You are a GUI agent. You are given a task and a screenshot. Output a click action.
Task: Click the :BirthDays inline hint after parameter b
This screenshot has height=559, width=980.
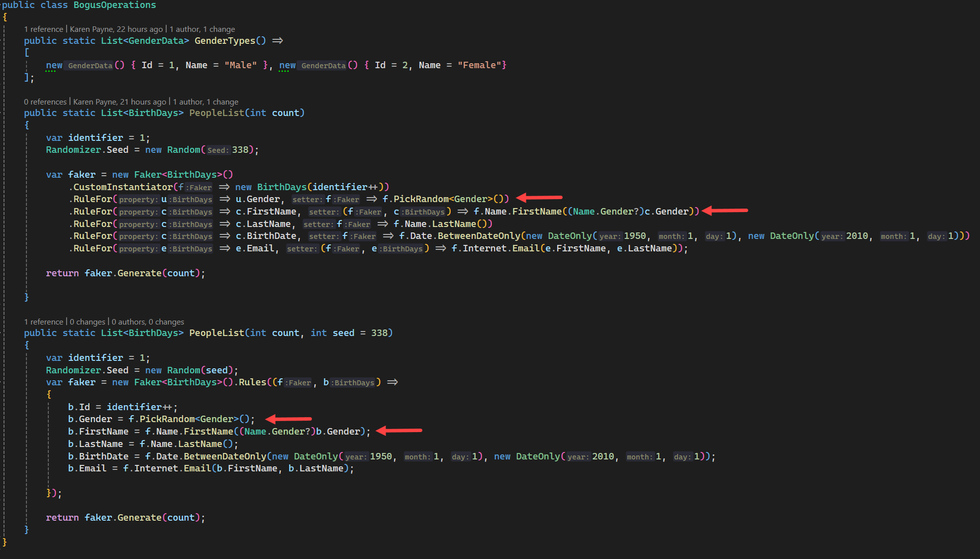coord(353,382)
